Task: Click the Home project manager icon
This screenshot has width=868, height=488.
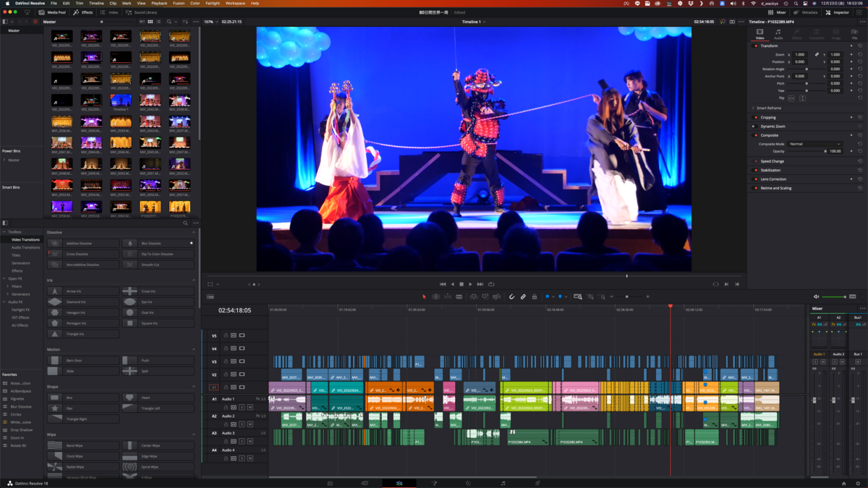Action: click(x=843, y=483)
